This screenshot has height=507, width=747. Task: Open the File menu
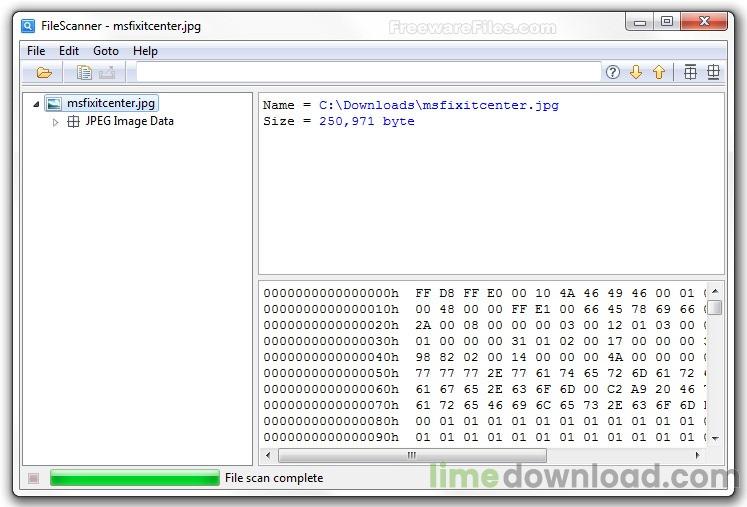click(x=36, y=51)
